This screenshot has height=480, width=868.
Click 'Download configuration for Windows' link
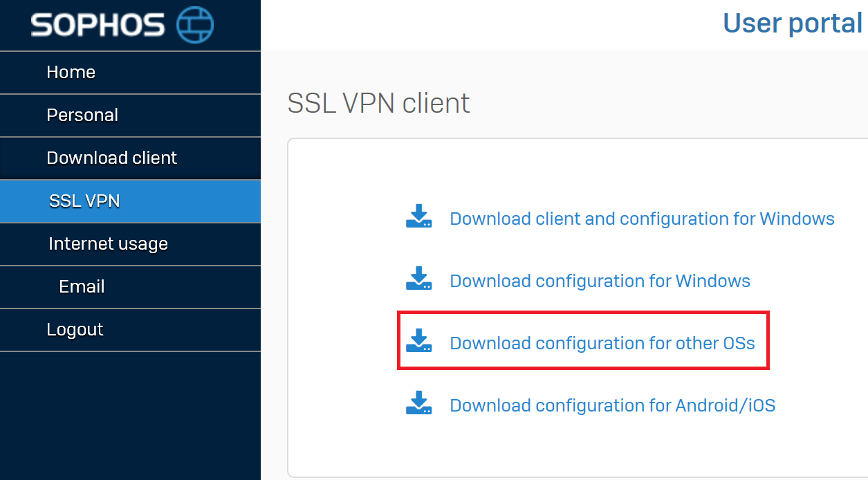click(x=600, y=281)
